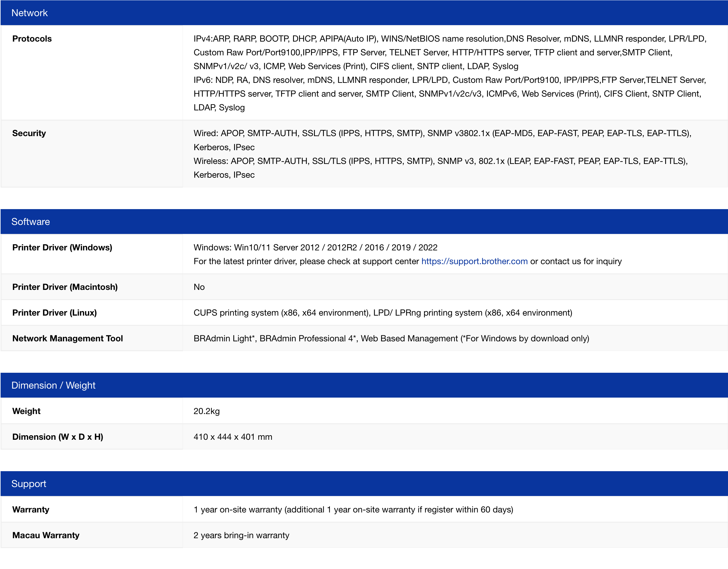Click the Macau Warranty label

(46, 535)
